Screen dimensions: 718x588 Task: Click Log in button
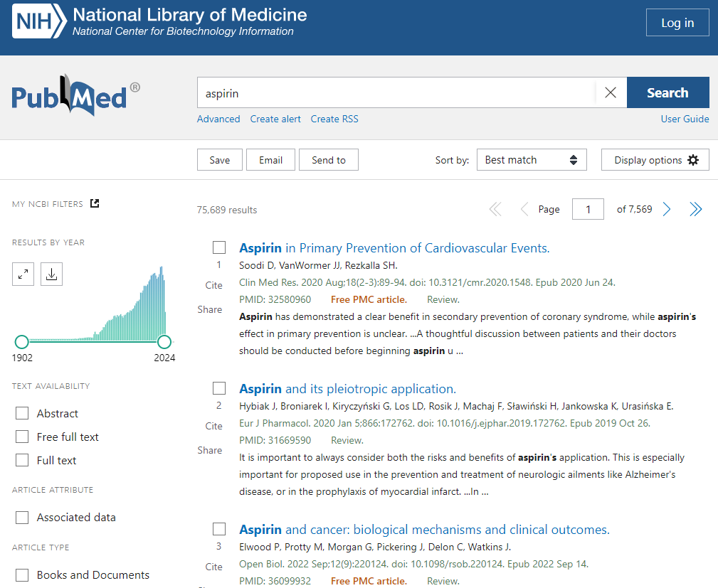coord(677,23)
